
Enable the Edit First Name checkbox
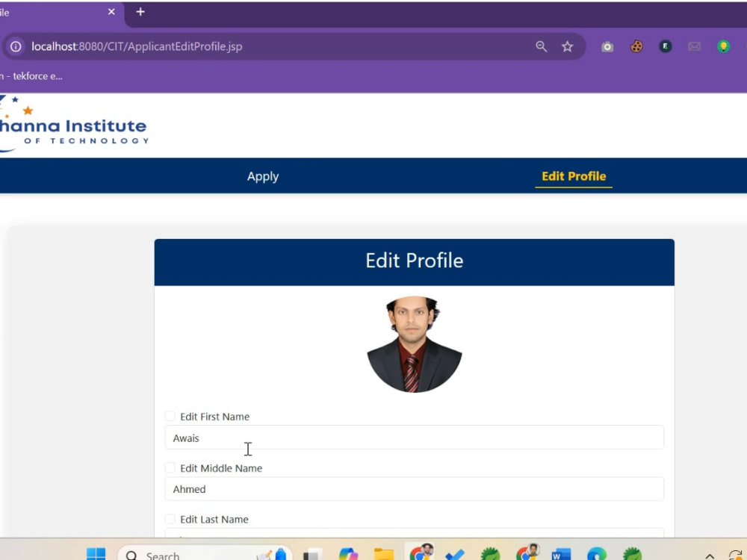tap(170, 416)
